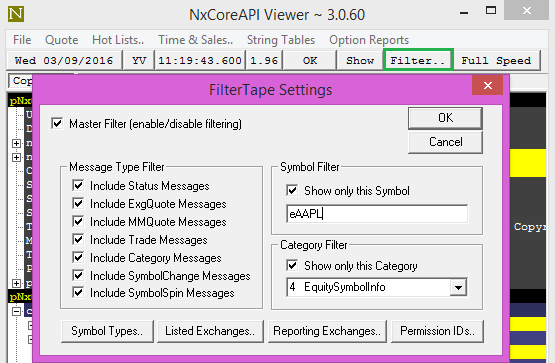Image resolution: width=555 pixels, height=363 pixels.
Task: Toggle Include SymbolSpin Messages checkbox
Action: pos(78,293)
